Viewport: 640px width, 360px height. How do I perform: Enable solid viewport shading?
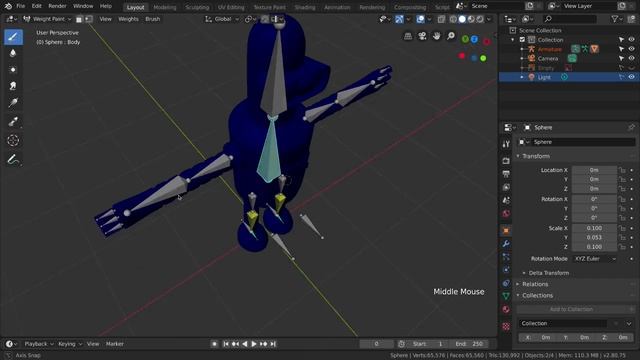[462, 19]
